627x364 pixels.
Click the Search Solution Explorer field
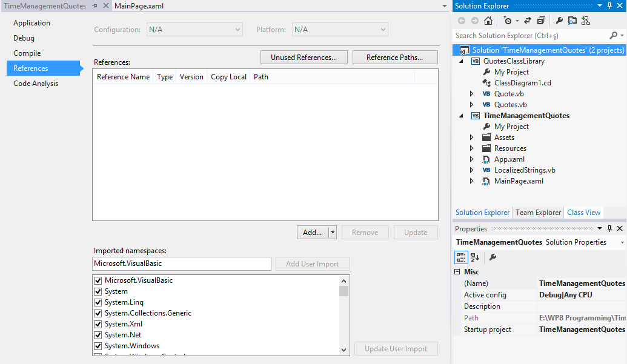point(531,36)
